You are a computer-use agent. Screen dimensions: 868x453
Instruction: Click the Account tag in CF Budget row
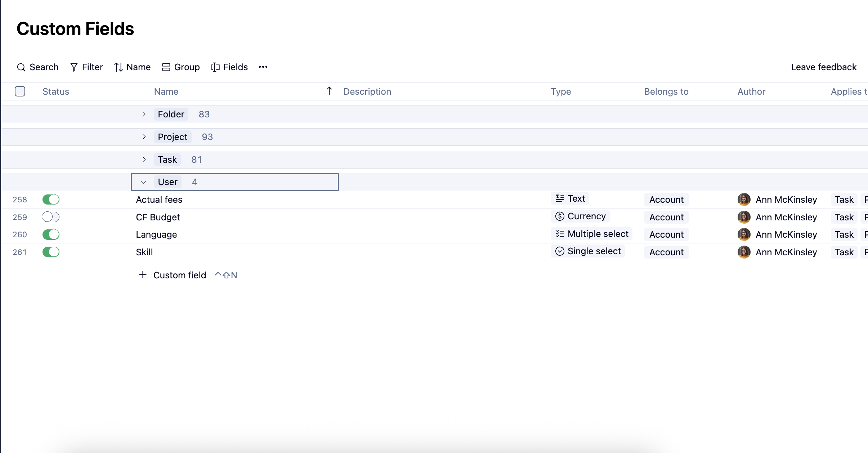[x=666, y=217]
